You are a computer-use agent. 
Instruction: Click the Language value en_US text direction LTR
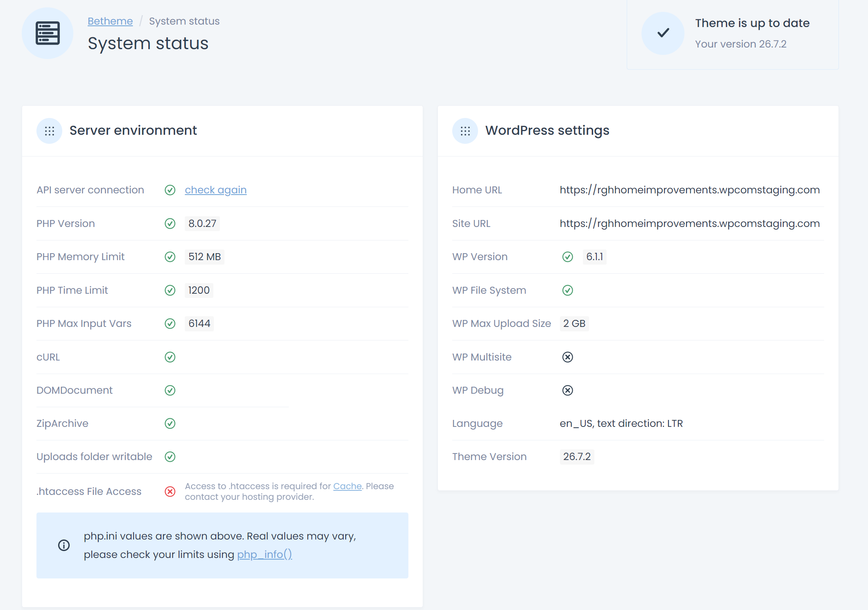click(x=621, y=424)
